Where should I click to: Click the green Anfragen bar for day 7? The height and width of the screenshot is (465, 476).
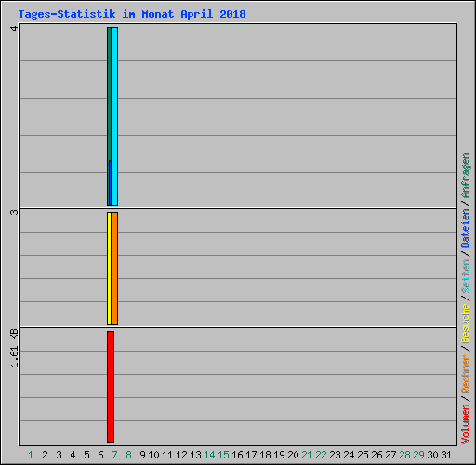pos(109,116)
